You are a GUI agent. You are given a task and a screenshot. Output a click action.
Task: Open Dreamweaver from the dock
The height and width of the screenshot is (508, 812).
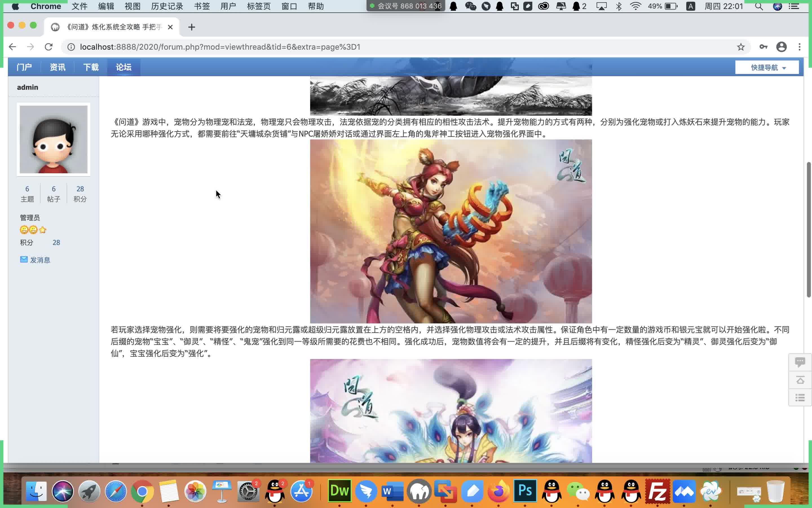click(x=339, y=491)
